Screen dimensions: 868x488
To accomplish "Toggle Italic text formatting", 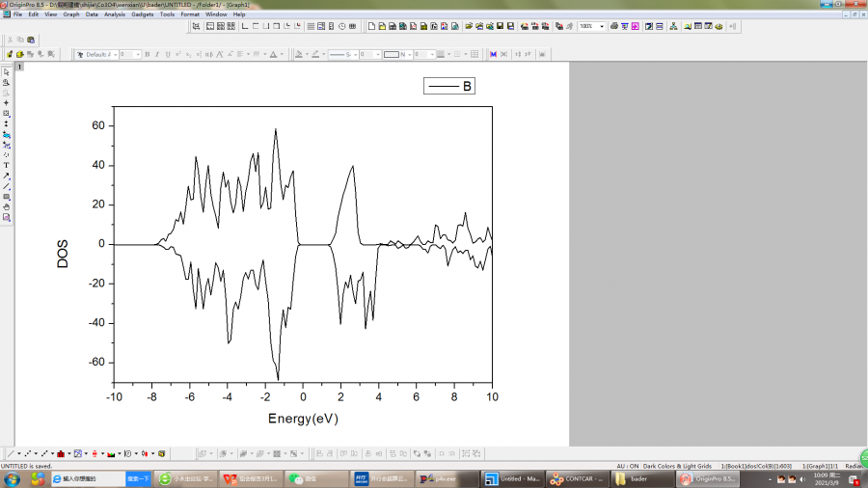I will pyautogui.click(x=158, y=55).
